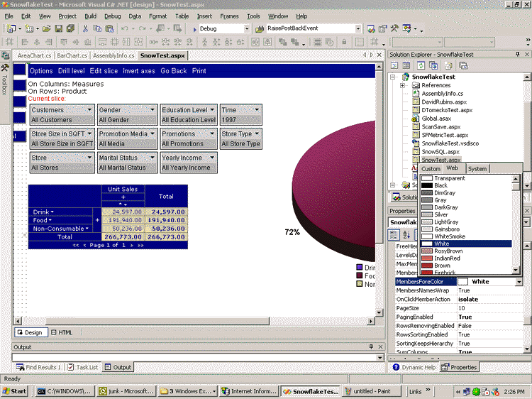Click the Print link in blue bar
532x399 pixels.
point(199,71)
